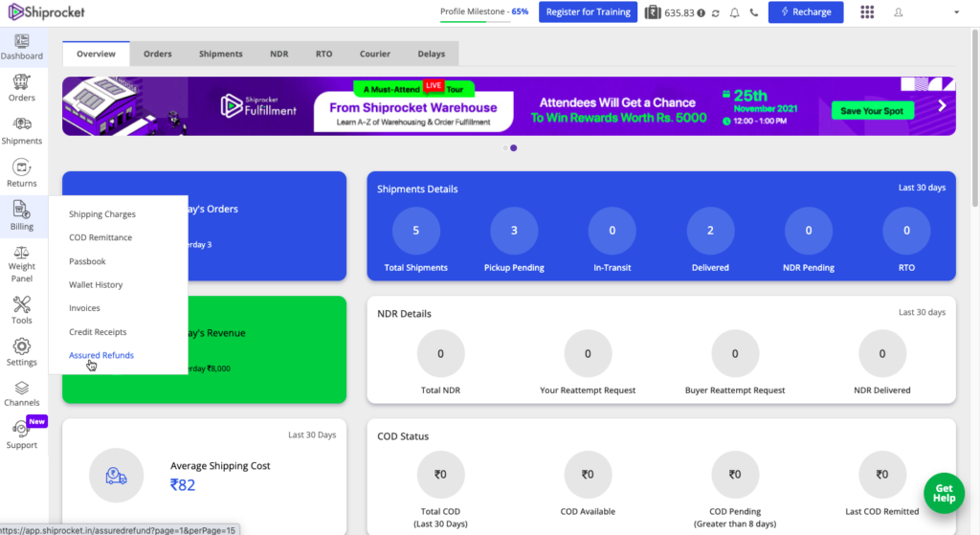Open Passbook from the Billing menu
Viewport: 980px width, 535px height.
(87, 261)
